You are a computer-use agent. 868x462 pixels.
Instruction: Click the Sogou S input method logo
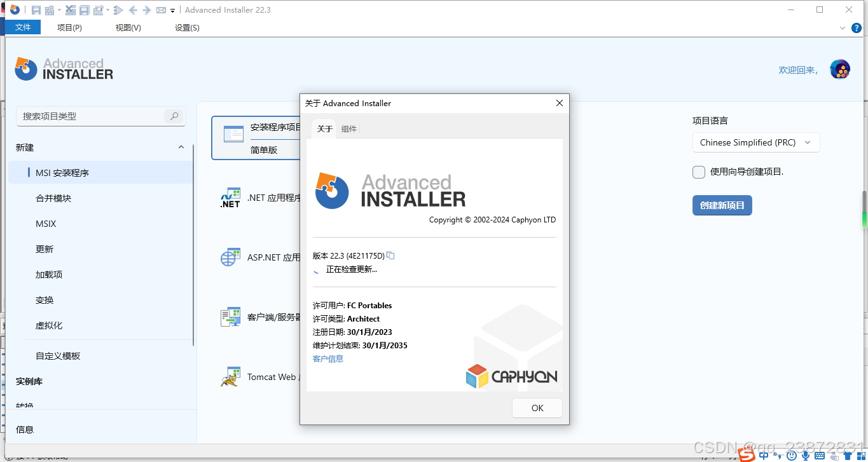pyautogui.click(x=746, y=455)
